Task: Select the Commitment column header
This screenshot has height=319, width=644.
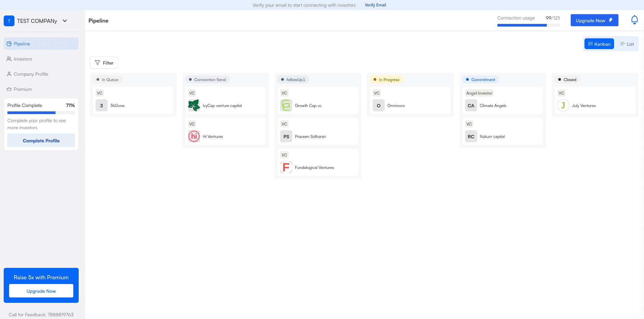Action: pos(481,80)
